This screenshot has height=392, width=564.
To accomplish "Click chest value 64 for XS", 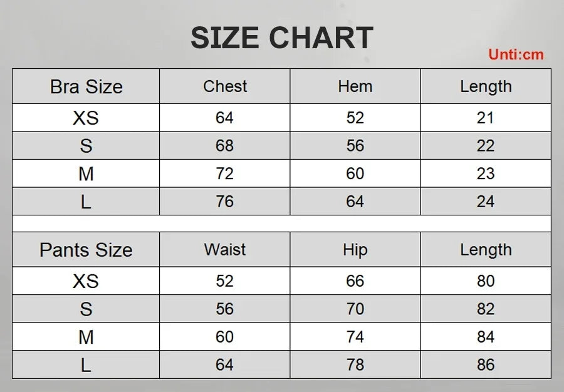I will click(225, 118).
